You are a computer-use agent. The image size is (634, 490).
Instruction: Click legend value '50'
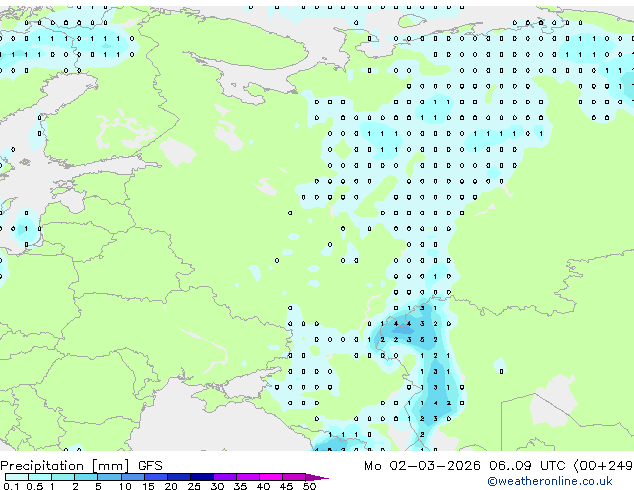(x=309, y=486)
